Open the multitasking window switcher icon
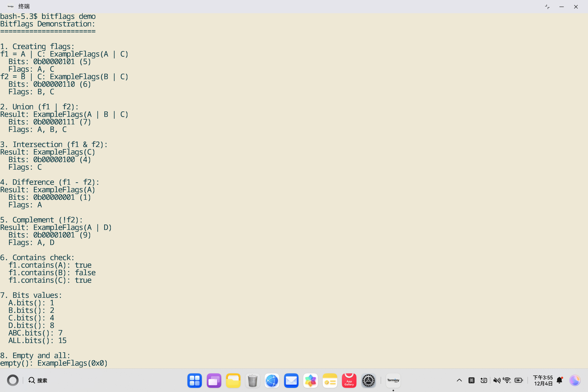The height and width of the screenshot is (392, 588). pyautogui.click(x=214, y=380)
